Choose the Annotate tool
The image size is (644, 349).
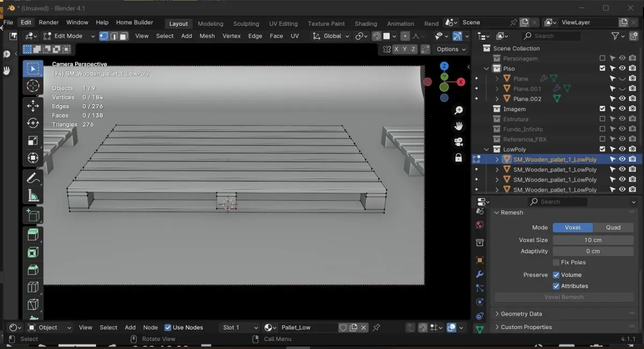pyautogui.click(x=33, y=178)
